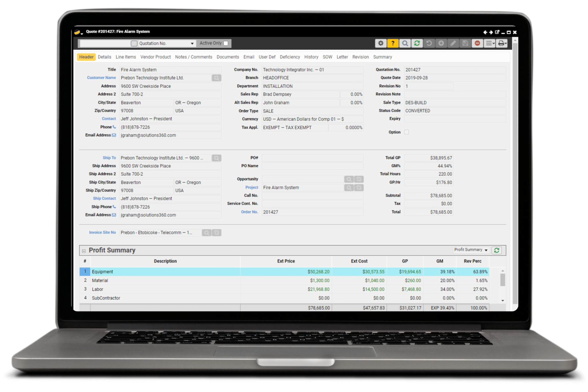Open the settings gear in toolbar
Image resolution: width=588 pixels, height=392 pixels.
point(380,43)
